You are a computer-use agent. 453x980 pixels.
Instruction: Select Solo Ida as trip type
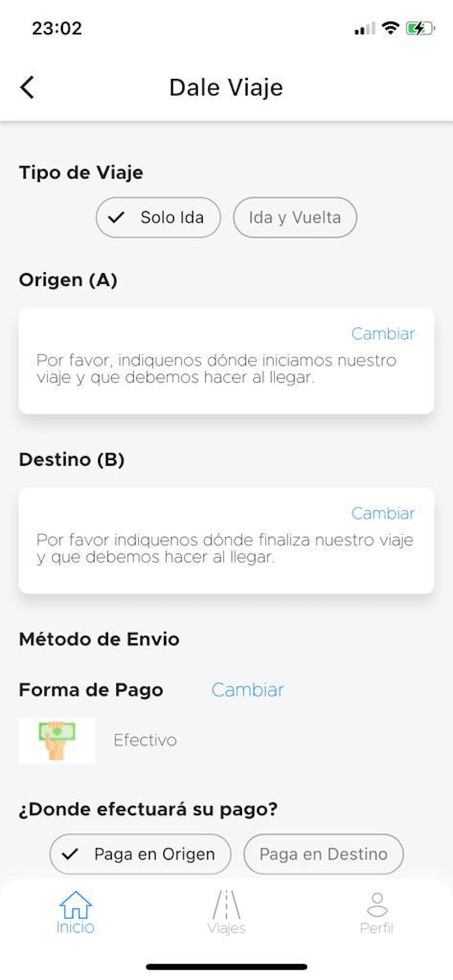[x=158, y=217]
